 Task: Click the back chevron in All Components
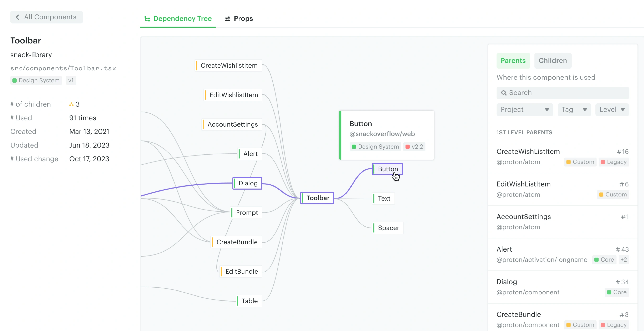[x=17, y=17]
